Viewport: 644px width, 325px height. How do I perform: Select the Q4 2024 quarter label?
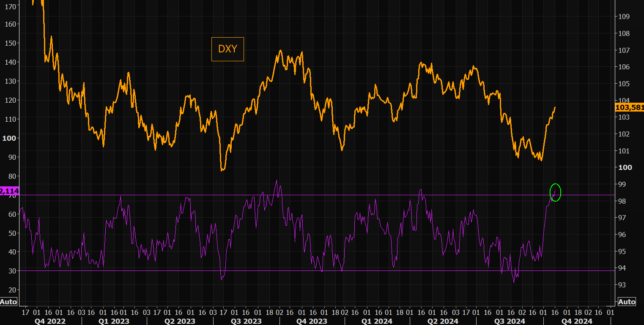tap(577, 321)
